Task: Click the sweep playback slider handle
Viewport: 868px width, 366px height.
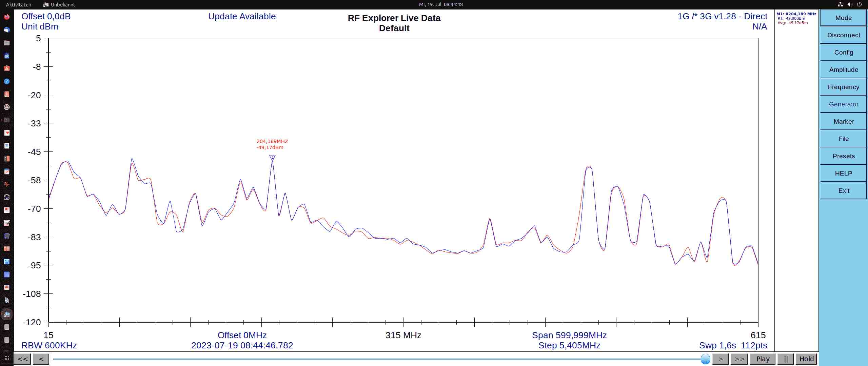Action: (x=705, y=359)
